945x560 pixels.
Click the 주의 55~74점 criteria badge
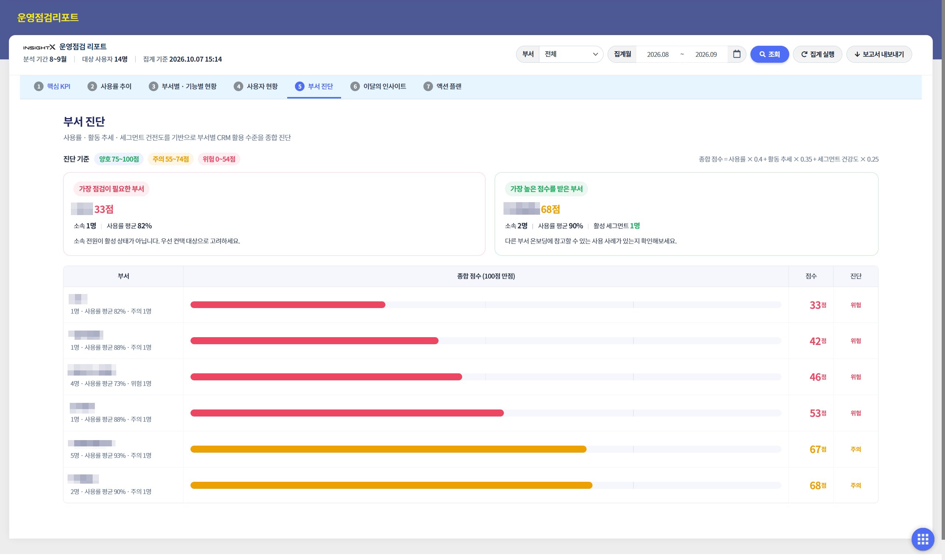171,159
